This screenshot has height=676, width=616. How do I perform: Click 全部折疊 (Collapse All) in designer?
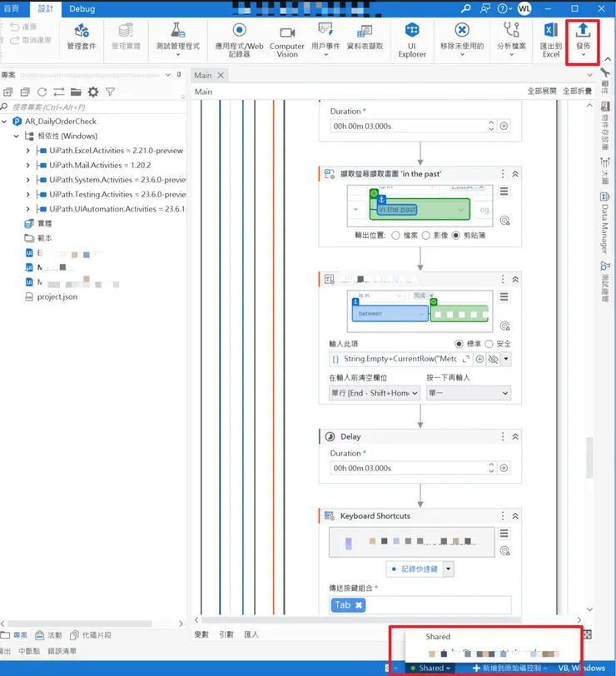[577, 91]
